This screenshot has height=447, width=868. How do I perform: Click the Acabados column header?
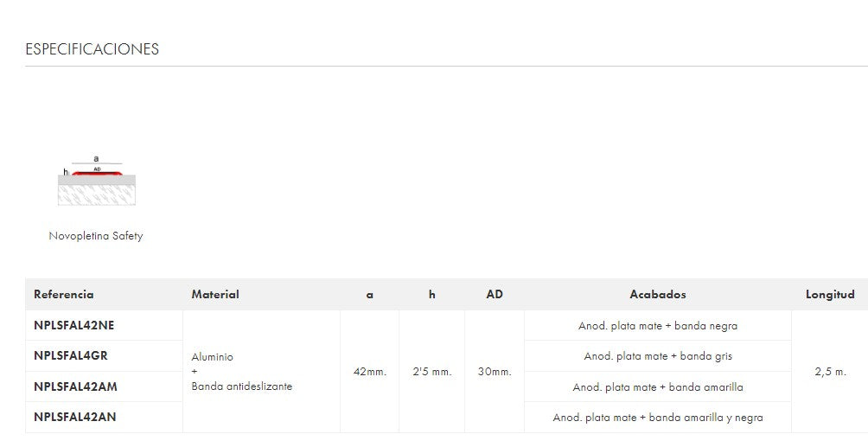(x=658, y=295)
